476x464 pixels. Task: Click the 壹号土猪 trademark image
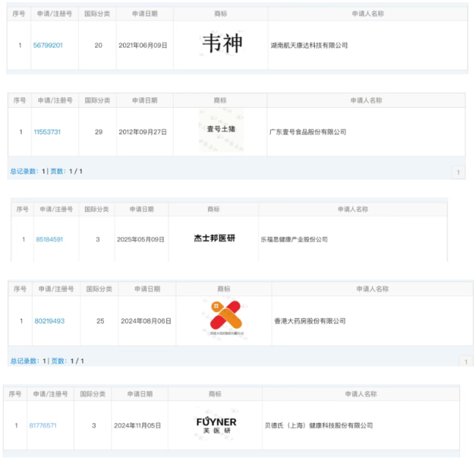(221, 130)
